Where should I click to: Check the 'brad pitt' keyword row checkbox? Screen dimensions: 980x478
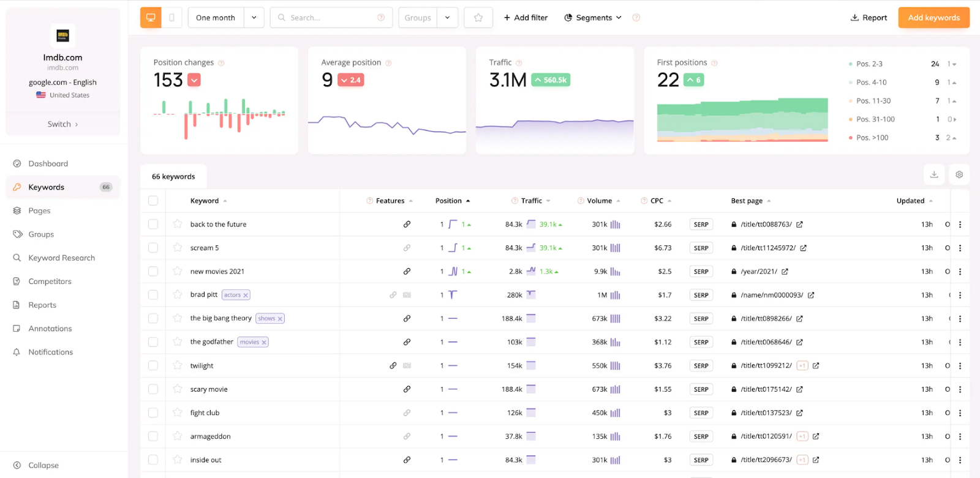[153, 295]
